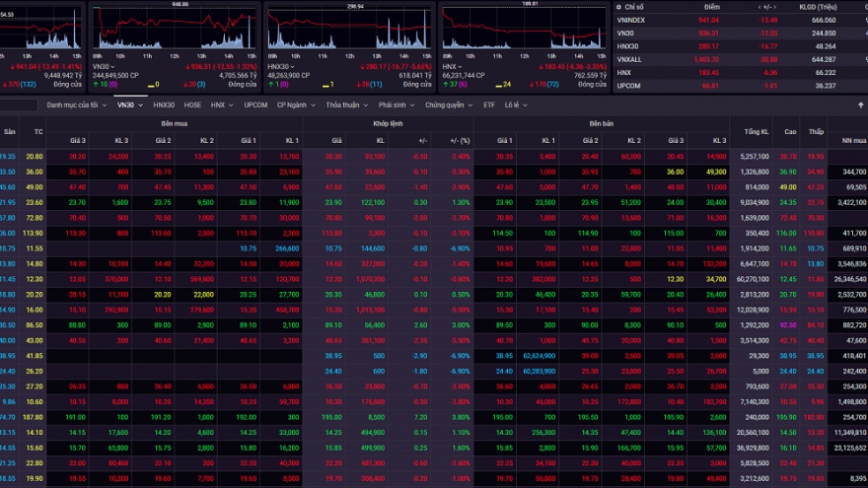868x488 pixels.
Task: Open the CP Ngành dropdown
Action: (x=297, y=105)
